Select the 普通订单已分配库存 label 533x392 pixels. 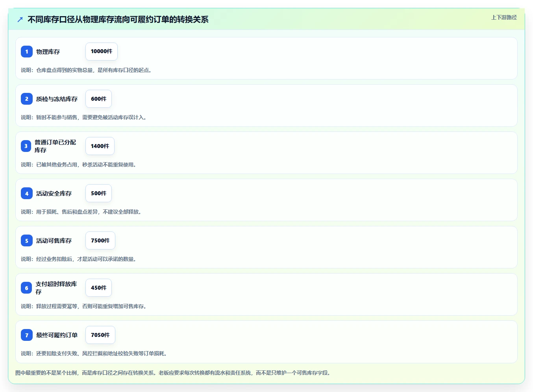[55, 146]
